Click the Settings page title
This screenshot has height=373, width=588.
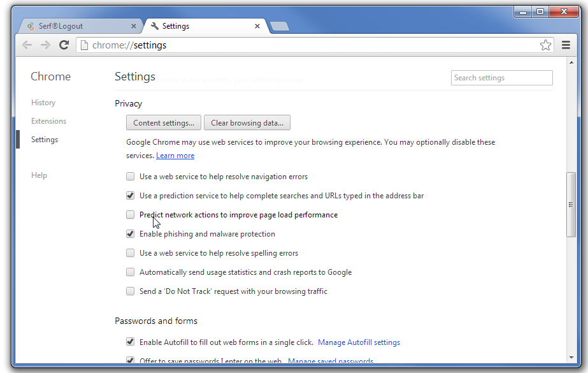click(135, 77)
